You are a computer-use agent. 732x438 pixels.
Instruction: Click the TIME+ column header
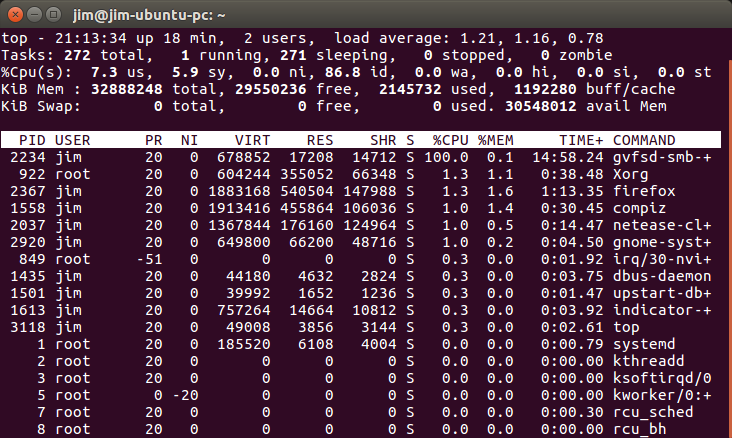point(581,140)
